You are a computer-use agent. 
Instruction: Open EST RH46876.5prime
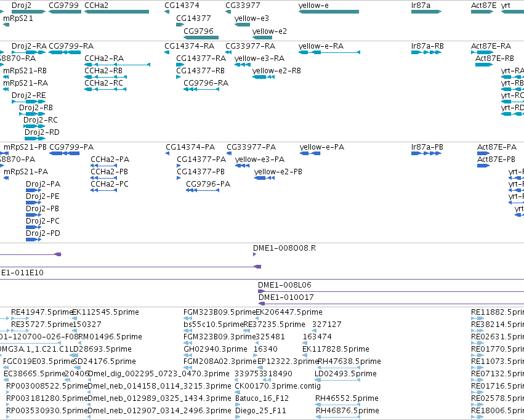(338, 417)
